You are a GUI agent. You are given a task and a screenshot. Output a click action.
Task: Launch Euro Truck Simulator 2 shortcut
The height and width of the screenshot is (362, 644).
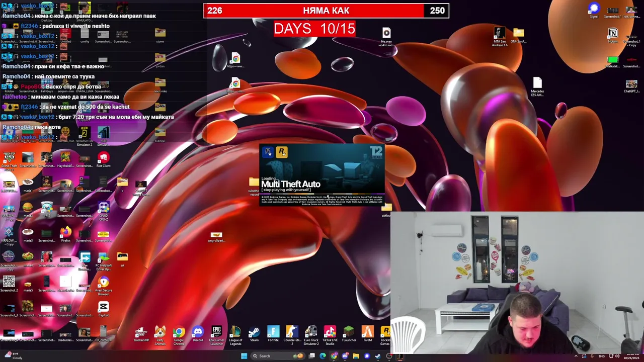311,335
